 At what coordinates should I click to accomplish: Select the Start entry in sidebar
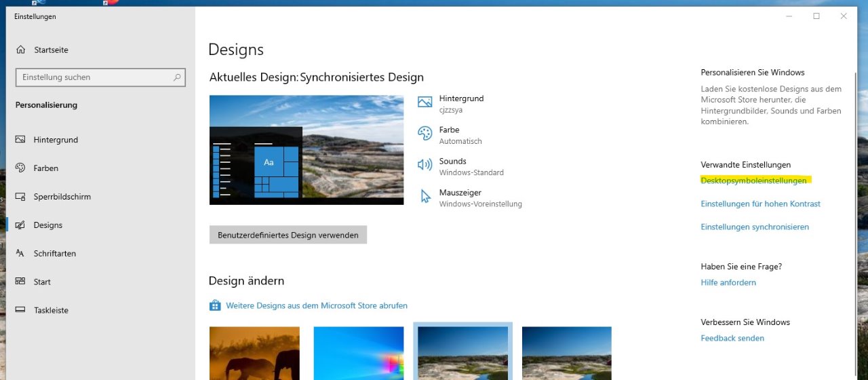(100, 282)
